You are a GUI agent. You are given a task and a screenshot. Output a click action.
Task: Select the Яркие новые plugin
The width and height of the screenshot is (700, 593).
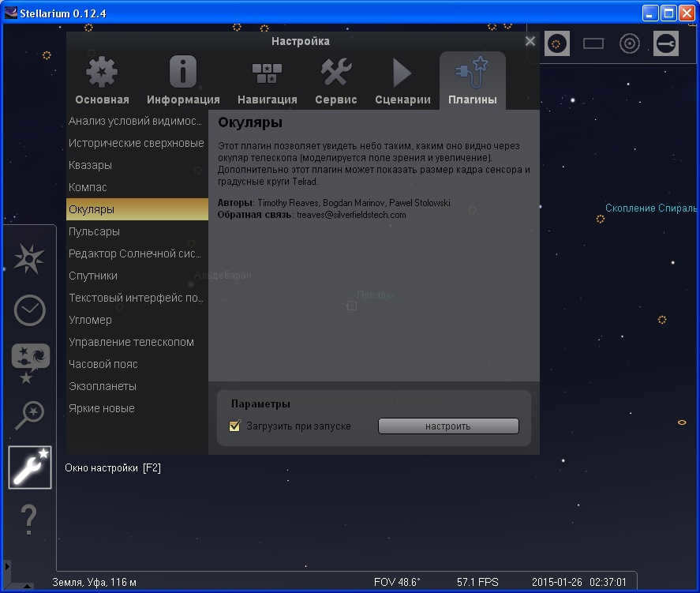tap(137, 408)
